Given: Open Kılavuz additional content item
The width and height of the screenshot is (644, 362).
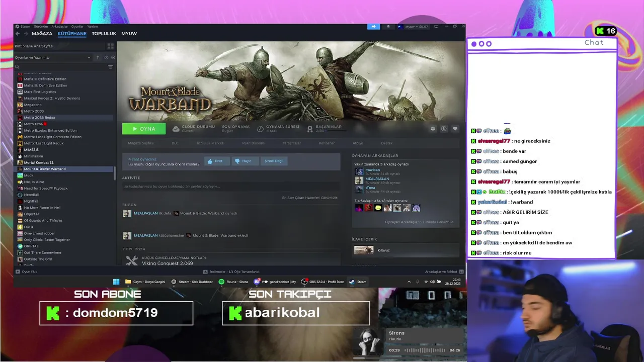Looking at the screenshot, I should point(406,250).
